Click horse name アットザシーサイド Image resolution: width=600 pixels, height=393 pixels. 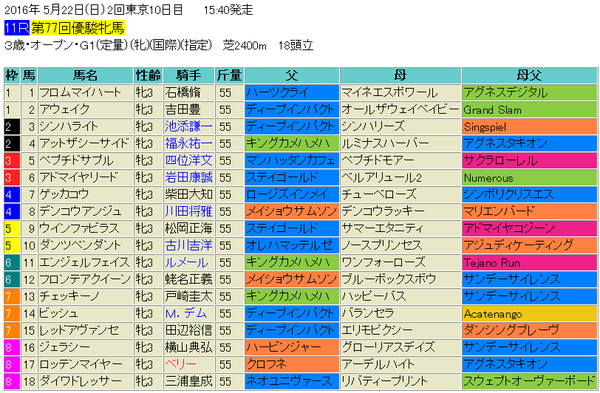[x=84, y=143]
